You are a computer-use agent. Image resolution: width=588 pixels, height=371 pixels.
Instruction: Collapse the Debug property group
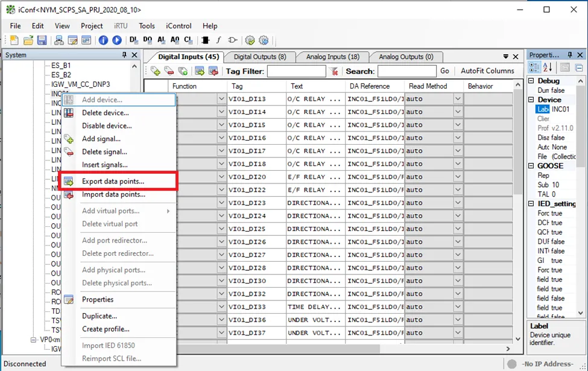(x=531, y=81)
